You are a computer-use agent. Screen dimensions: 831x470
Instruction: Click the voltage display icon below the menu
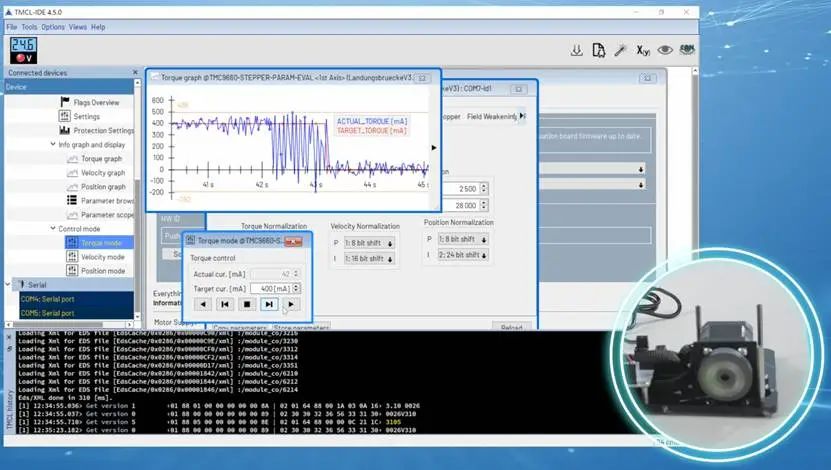click(x=23, y=50)
